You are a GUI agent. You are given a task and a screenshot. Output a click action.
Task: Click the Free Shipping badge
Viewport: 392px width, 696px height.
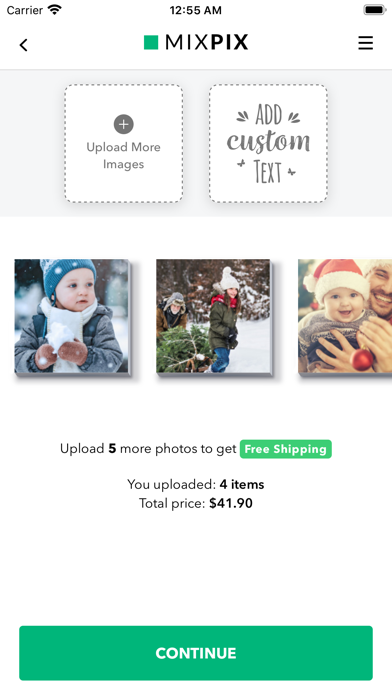point(285,449)
